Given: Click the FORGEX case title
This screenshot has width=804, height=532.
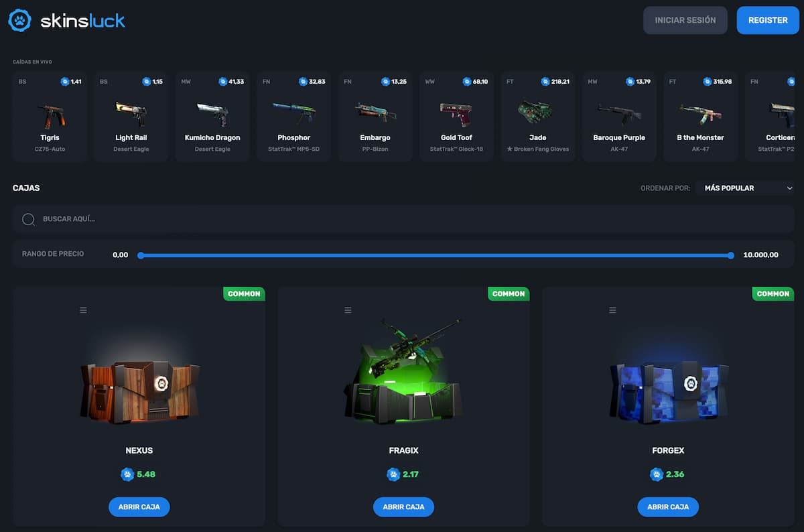Looking at the screenshot, I should point(668,450).
